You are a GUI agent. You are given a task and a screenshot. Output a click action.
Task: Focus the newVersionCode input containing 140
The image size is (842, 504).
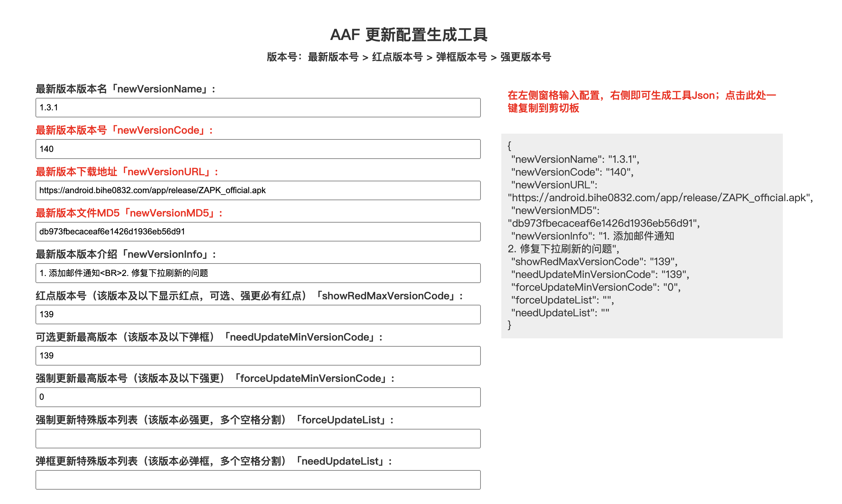click(258, 149)
